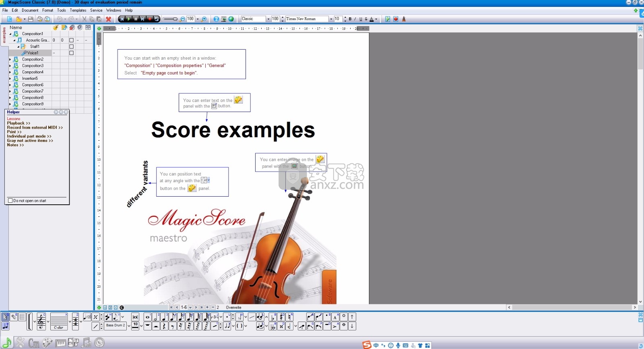
Task: Select the eighth note duration
Action: tap(173, 317)
